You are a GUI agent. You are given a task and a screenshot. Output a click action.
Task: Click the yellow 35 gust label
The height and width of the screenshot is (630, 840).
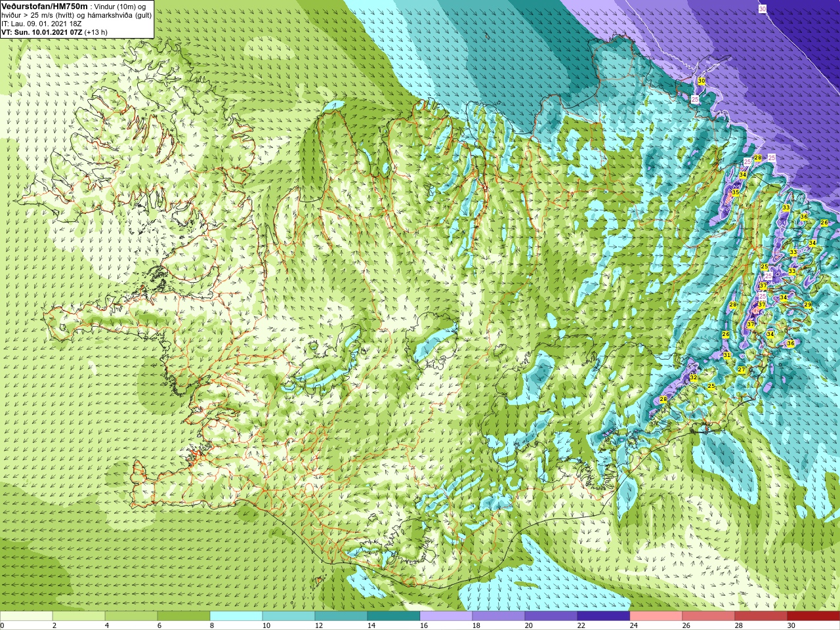click(x=736, y=192)
